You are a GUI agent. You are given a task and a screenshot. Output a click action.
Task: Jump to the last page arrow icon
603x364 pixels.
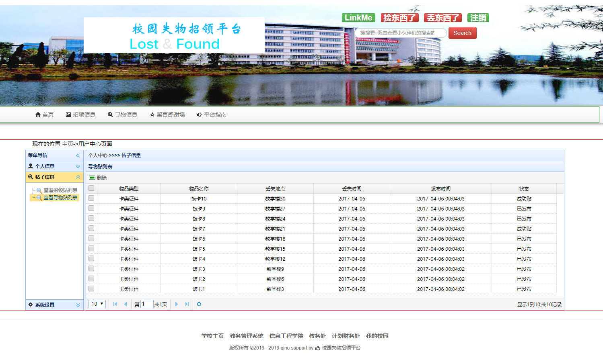tap(187, 304)
